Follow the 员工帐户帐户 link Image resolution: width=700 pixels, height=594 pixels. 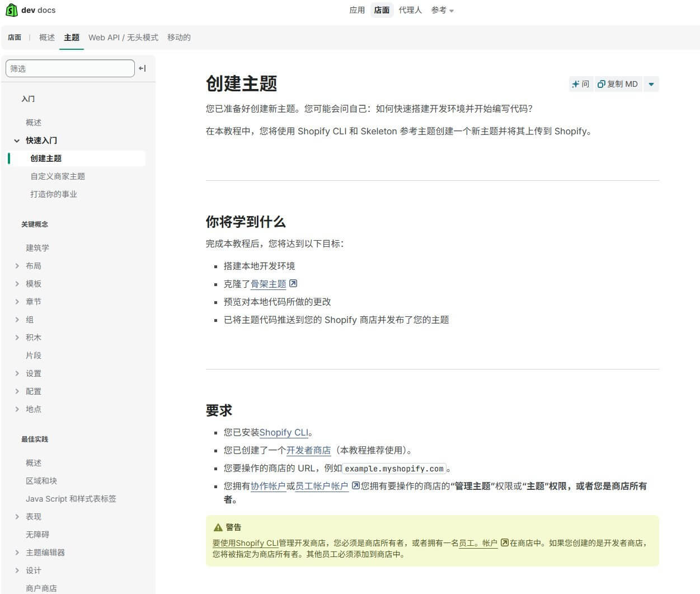pyautogui.click(x=322, y=486)
